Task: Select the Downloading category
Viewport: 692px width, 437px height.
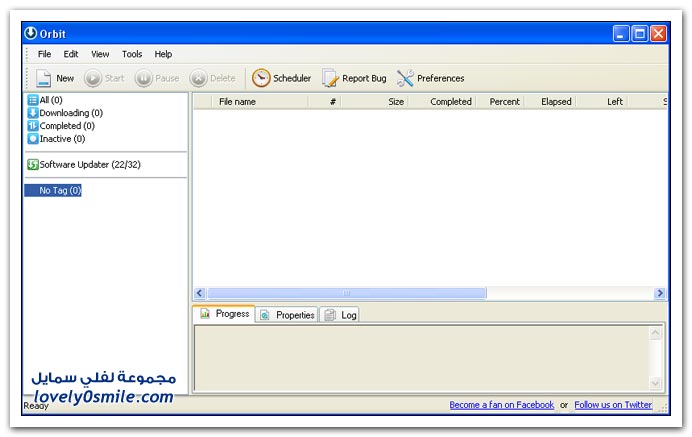Action: click(70, 113)
